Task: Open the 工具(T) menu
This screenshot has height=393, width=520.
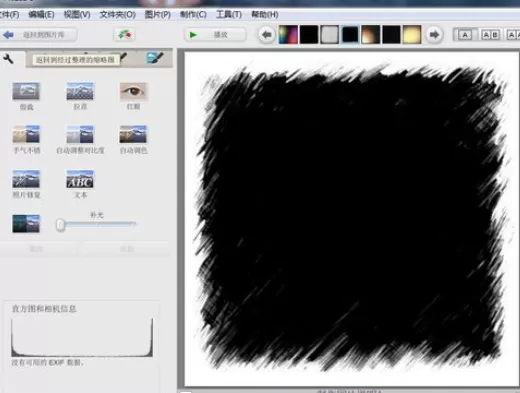Action: [229, 15]
